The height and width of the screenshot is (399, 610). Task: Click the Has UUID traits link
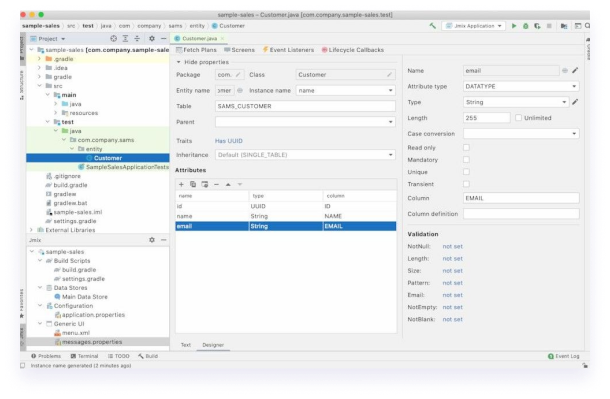pyautogui.click(x=229, y=141)
